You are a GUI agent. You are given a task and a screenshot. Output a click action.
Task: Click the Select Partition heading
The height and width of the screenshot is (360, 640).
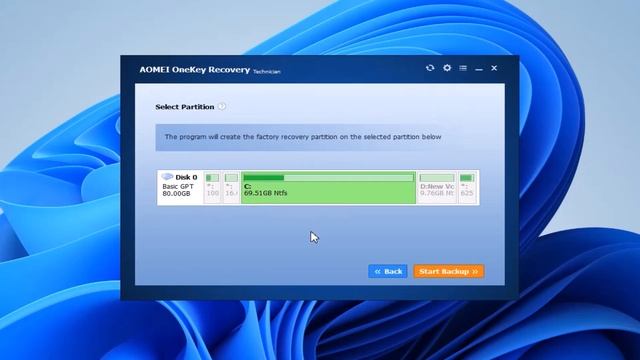click(x=184, y=107)
